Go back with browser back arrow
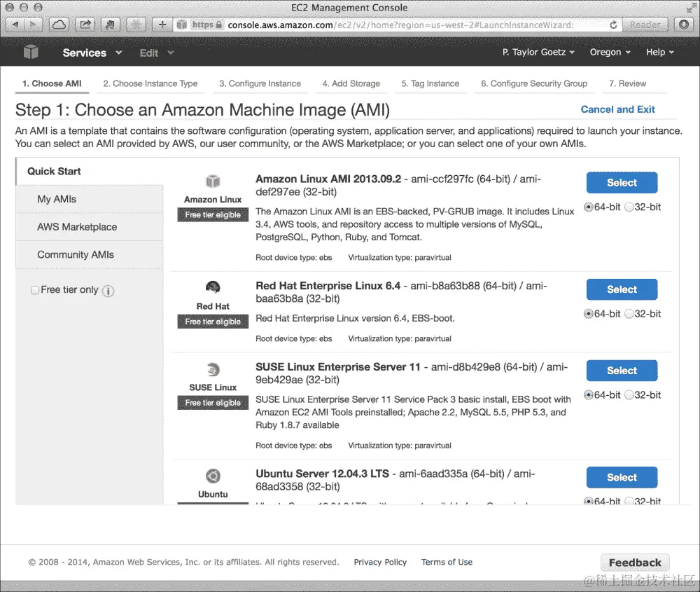This screenshot has width=700, height=592. (x=15, y=25)
